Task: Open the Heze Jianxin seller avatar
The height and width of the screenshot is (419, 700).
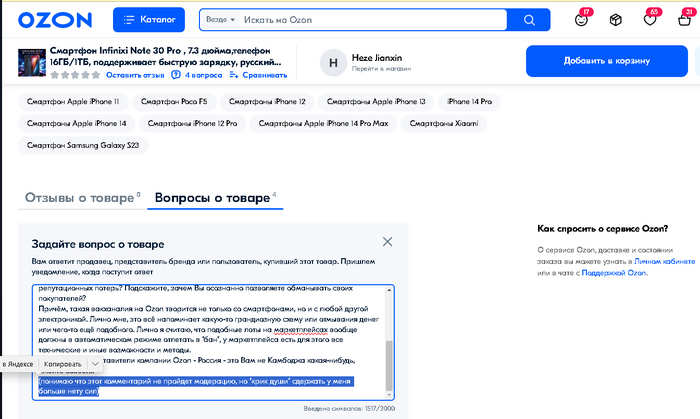Action: coord(333,63)
